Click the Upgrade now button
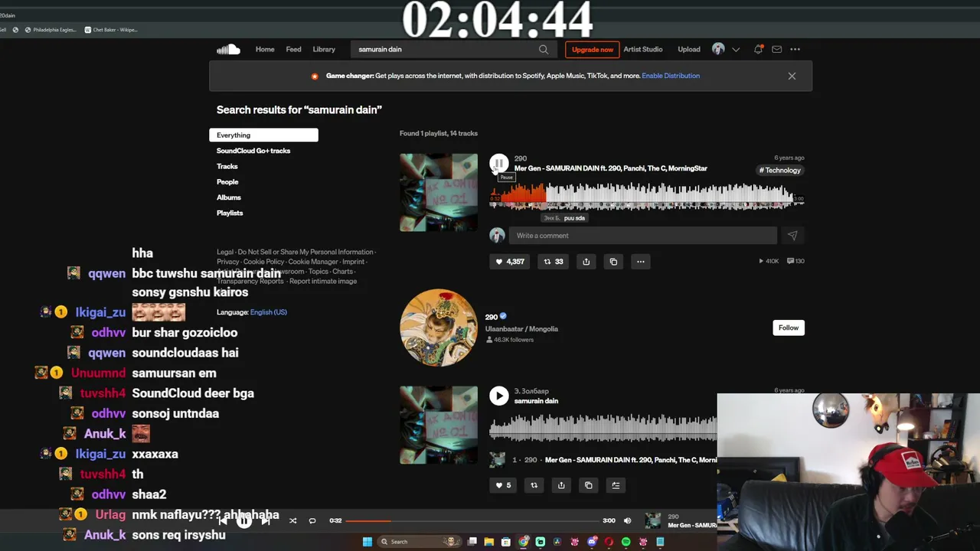The image size is (980, 551). coord(593,50)
